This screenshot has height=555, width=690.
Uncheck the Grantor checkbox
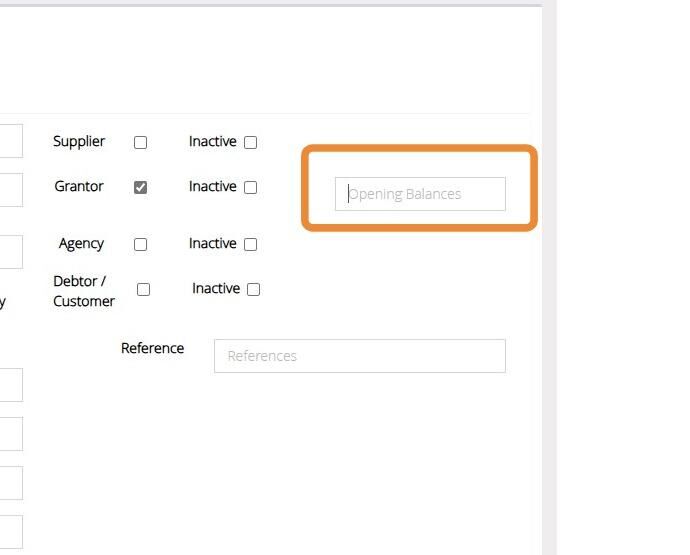[x=140, y=187]
